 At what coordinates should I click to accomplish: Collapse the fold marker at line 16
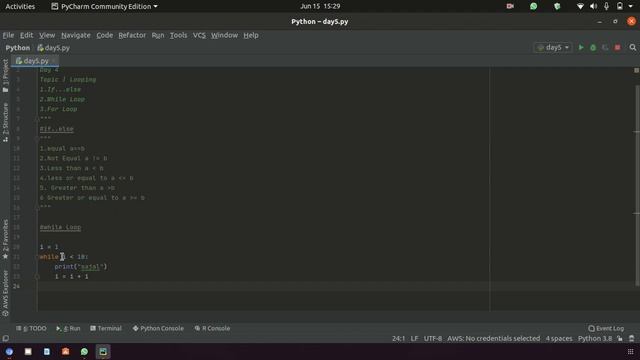[x=37, y=207]
